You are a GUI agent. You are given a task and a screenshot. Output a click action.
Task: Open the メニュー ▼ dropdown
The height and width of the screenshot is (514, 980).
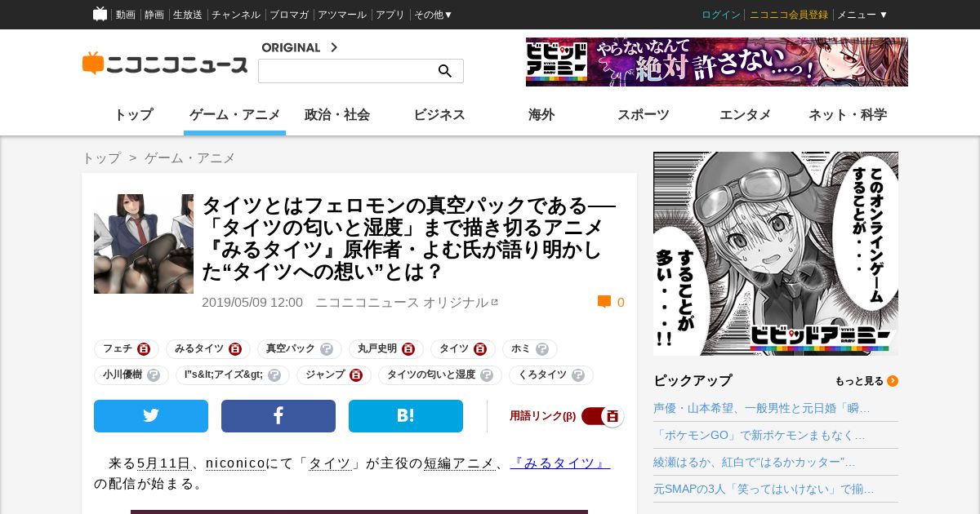click(862, 15)
